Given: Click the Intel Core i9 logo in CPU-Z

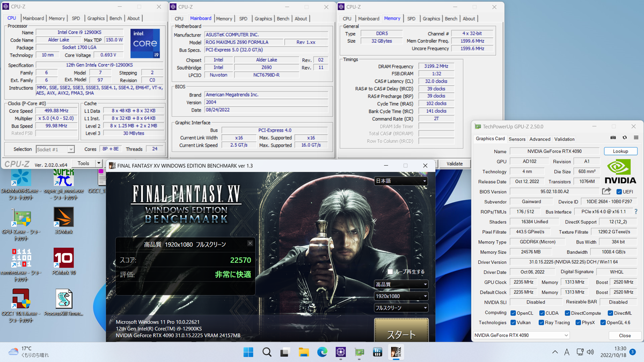Looking at the screenshot, I should click(x=145, y=43).
